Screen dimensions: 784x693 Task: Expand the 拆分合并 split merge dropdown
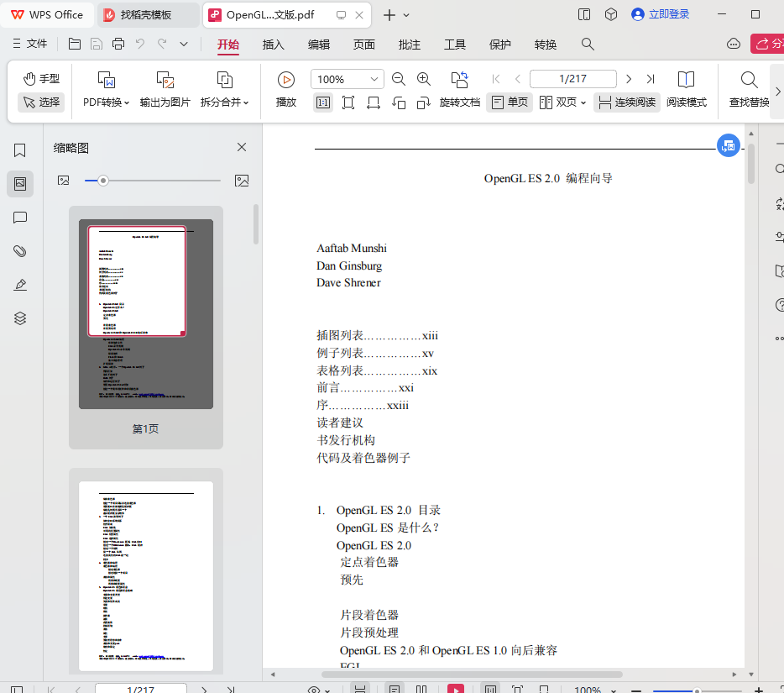coord(224,102)
